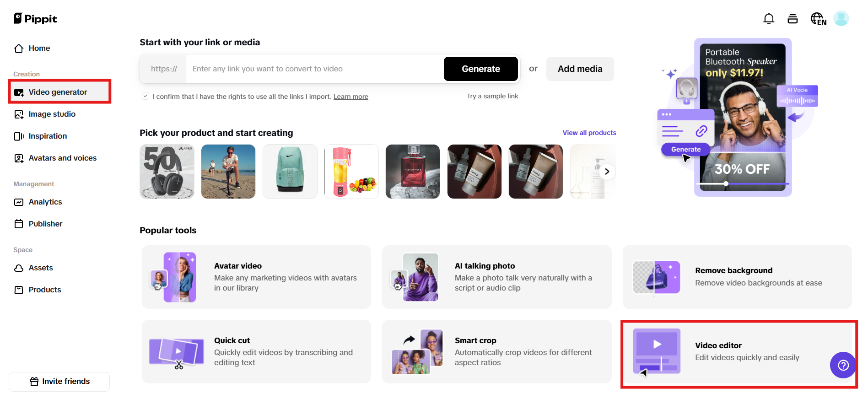Open the help question mark button

click(x=843, y=365)
